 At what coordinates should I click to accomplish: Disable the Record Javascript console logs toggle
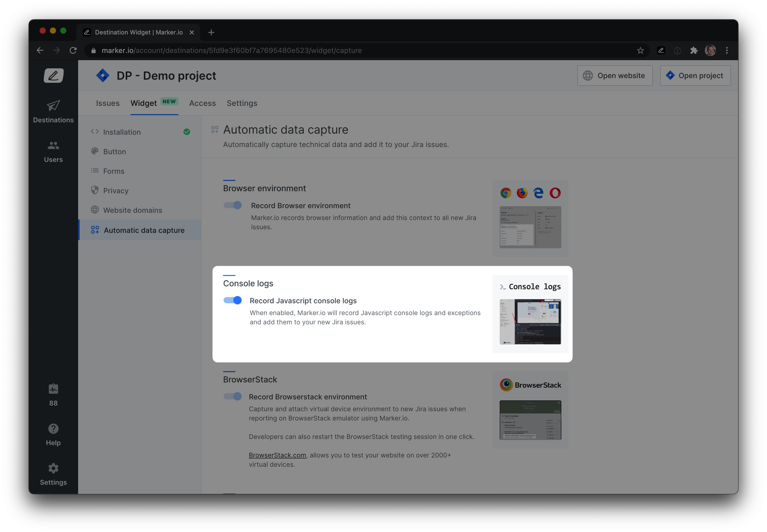tap(233, 300)
